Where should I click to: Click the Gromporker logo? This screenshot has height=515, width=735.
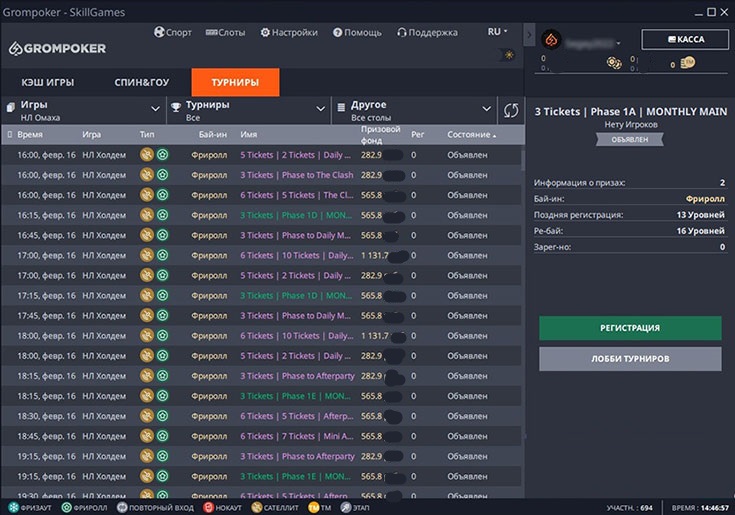tap(57, 48)
